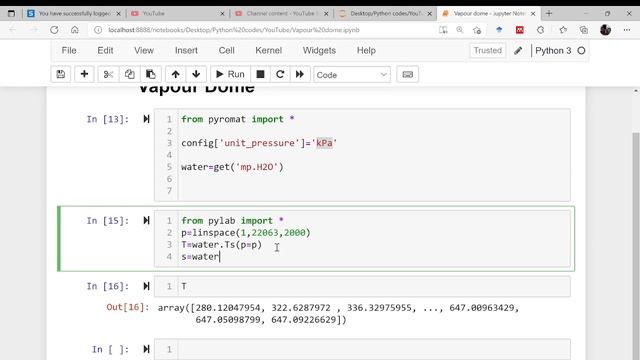
Task: Click the pencil edit icon next to Trusted
Action: pos(518,51)
